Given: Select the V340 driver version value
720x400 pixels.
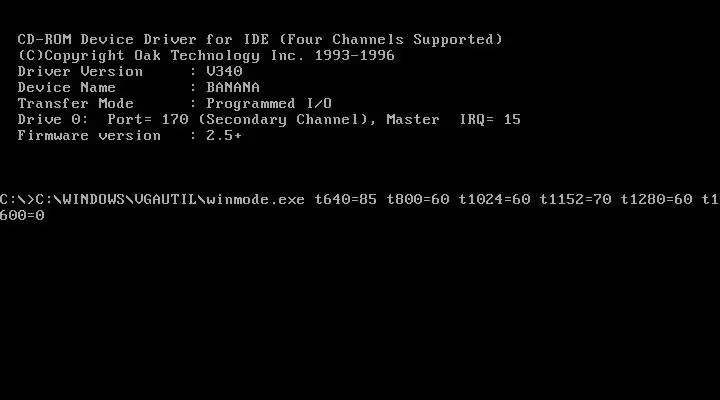Looking at the screenshot, I should click(x=224, y=72).
